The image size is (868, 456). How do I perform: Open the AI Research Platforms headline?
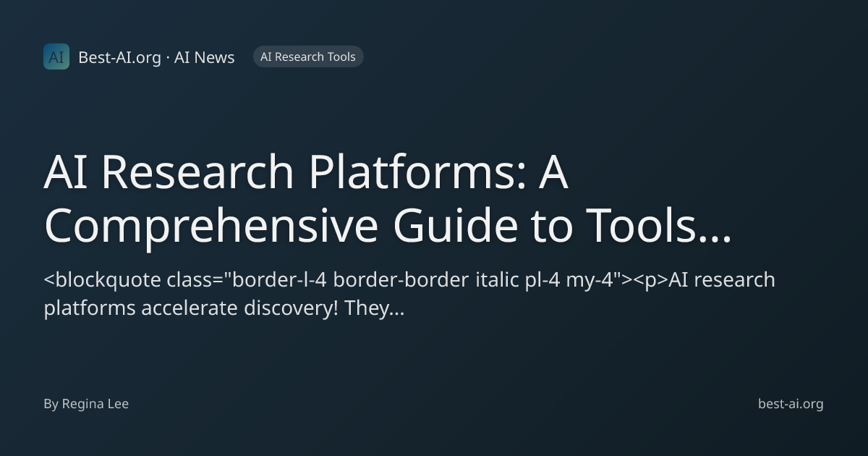(388, 199)
